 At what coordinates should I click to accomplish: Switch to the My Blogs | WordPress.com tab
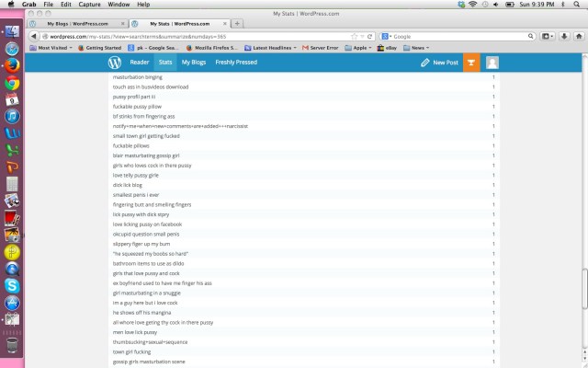point(77,23)
